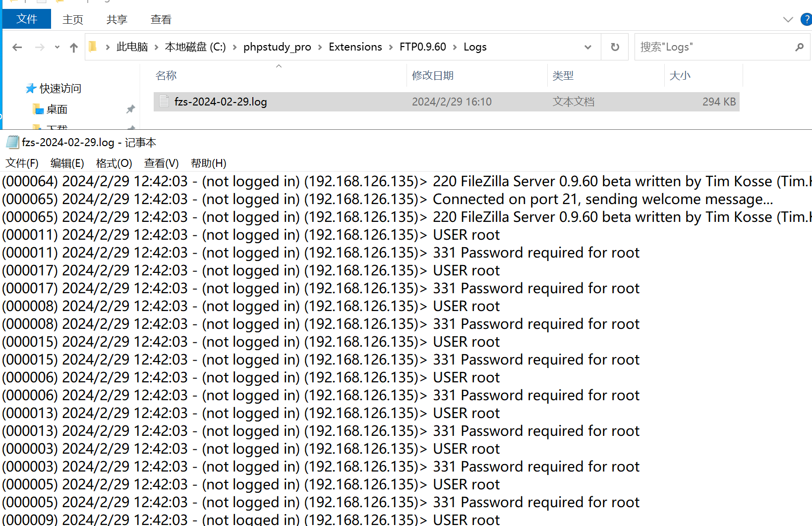This screenshot has height=526, width=812.
Task: Open the address bar history dropdown
Action: pos(588,47)
